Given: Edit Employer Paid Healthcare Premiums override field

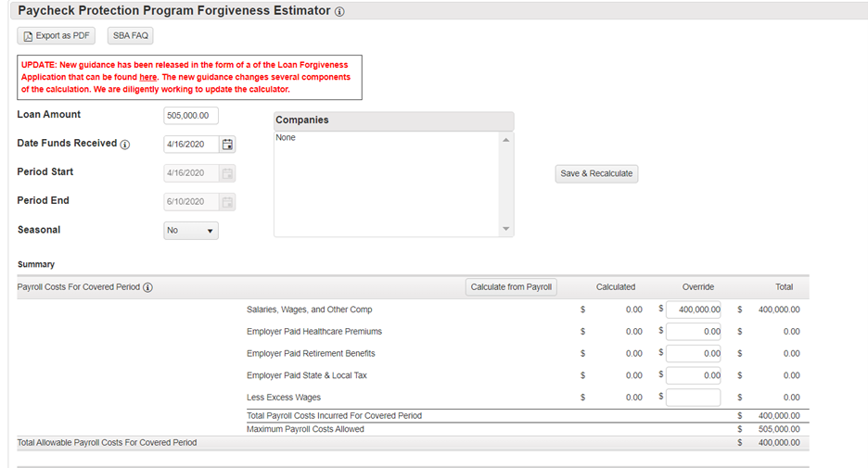Looking at the screenshot, I should [x=693, y=332].
